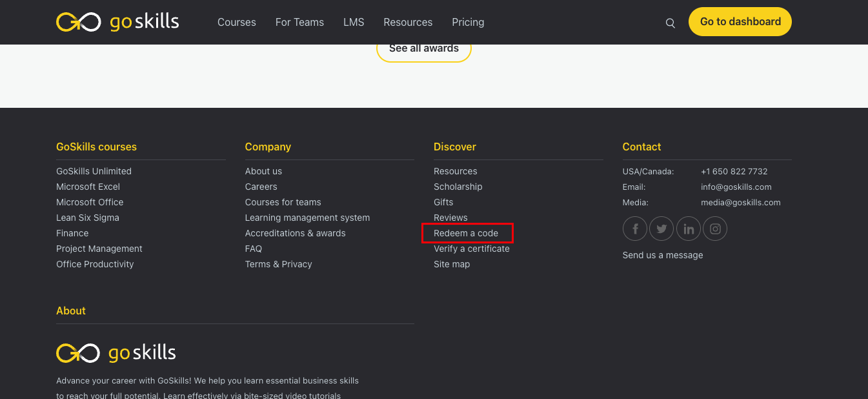
Task: Open the Project Management link
Action: [x=99, y=249]
